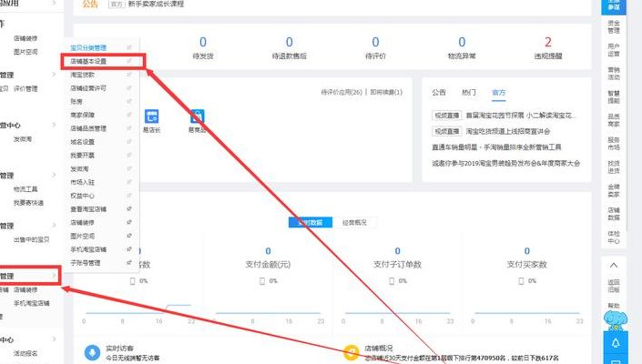Select 账房 in the flyout menu
The height and width of the screenshot is (364, 642).
[76, 101]
